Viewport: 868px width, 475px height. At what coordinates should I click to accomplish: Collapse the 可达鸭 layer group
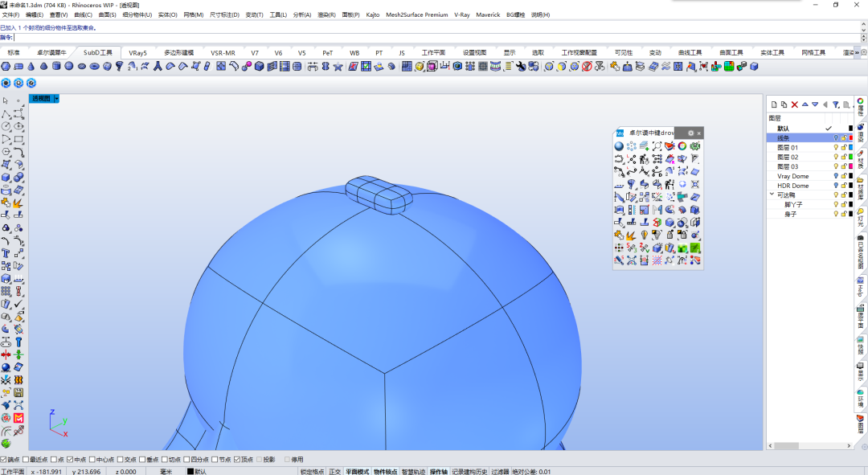[x=772, y=195]
